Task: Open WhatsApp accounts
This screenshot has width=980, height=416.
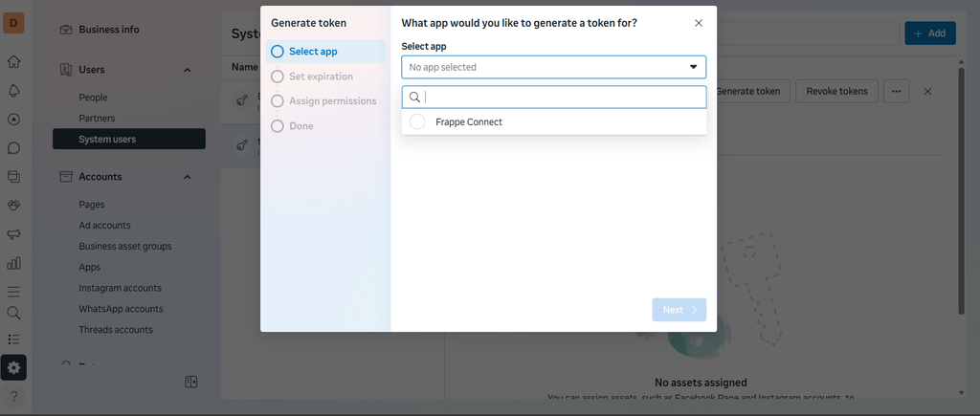Action: [x=121, y=309]
